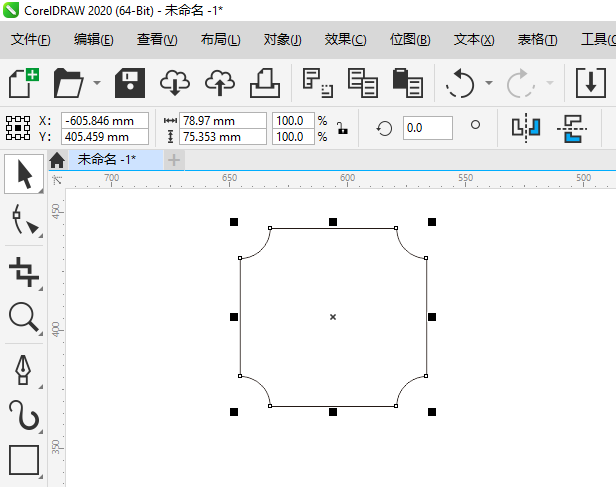The height and width of the screenshot is (487, 616).
Task: Open the 文件(F) menu
Action: point(31,40)
